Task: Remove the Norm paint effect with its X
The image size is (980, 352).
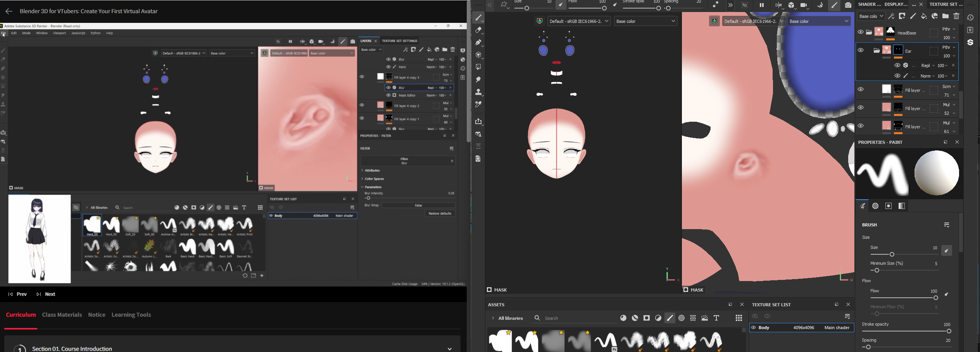Action: (x=953, y=76)
